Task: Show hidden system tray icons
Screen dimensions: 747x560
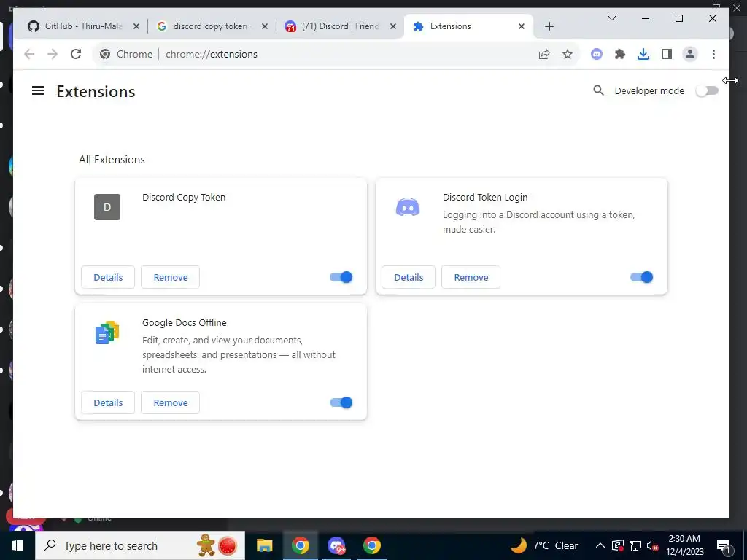Action: click(x=600, y=545)
